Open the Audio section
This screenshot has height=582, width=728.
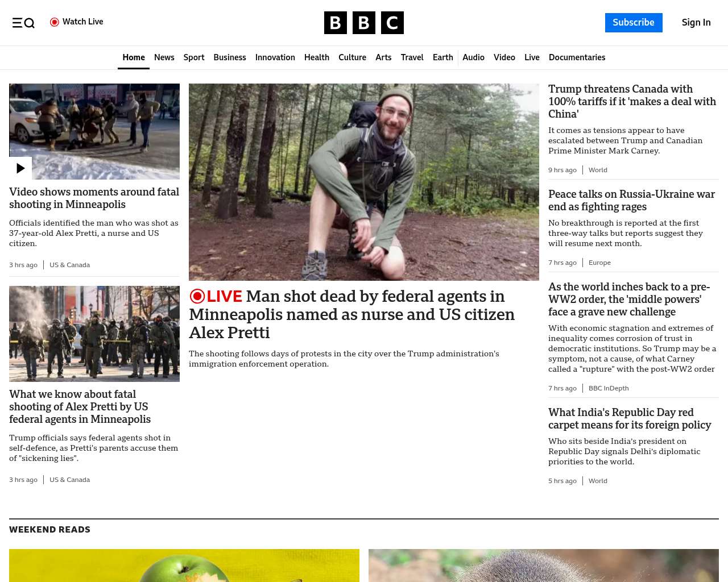pyautogui.click(x=473, y=57)
